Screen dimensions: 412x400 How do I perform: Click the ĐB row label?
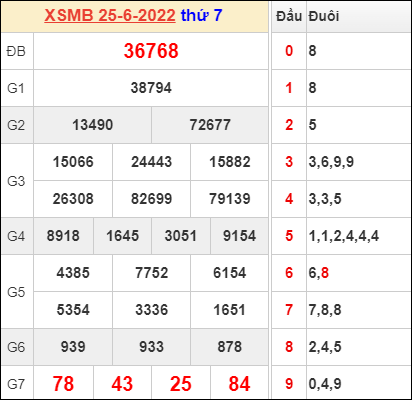point(16,51)
